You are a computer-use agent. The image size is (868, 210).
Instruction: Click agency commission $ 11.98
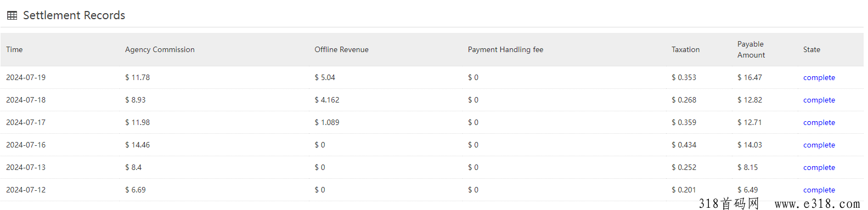click(137, 122)
